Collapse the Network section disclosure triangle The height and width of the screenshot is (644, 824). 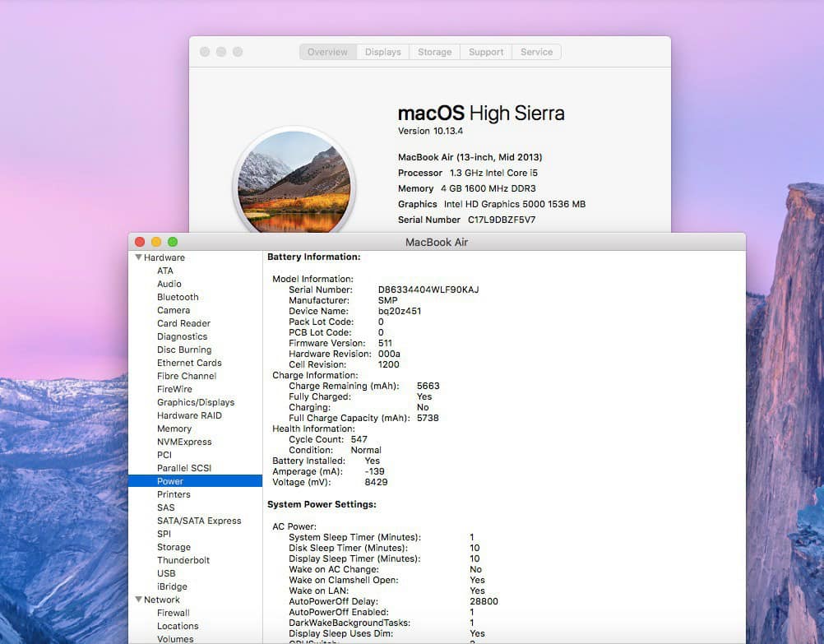pyautogui.click(x=138, y=600)
